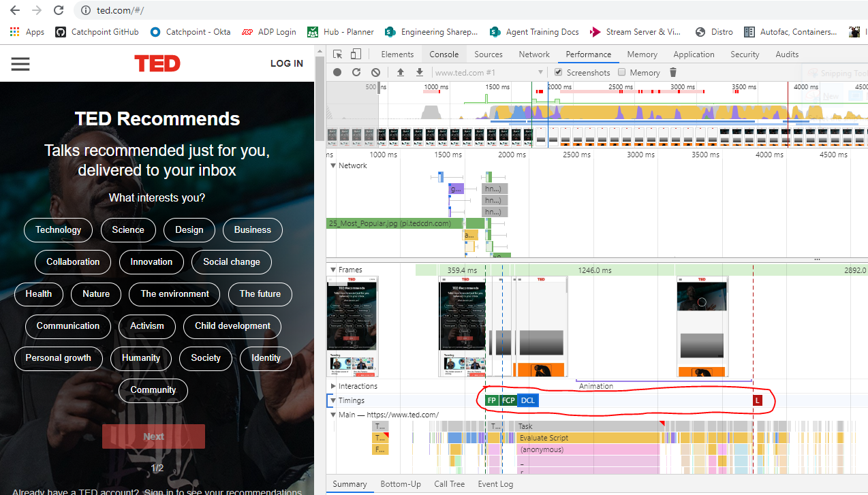Switch to the Sources tab
Screen dimensions: 868x495
489,54
